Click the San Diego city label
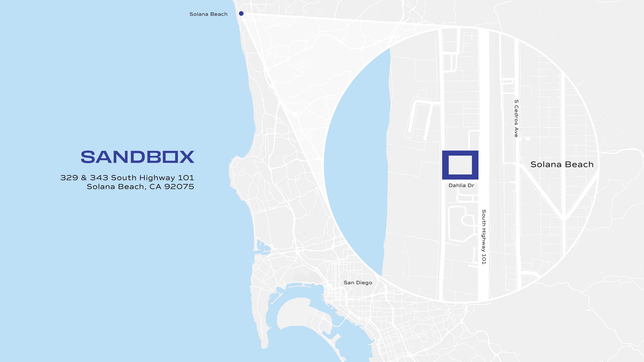The height and width of the screenshot is (362, 644). coord(358,283)
